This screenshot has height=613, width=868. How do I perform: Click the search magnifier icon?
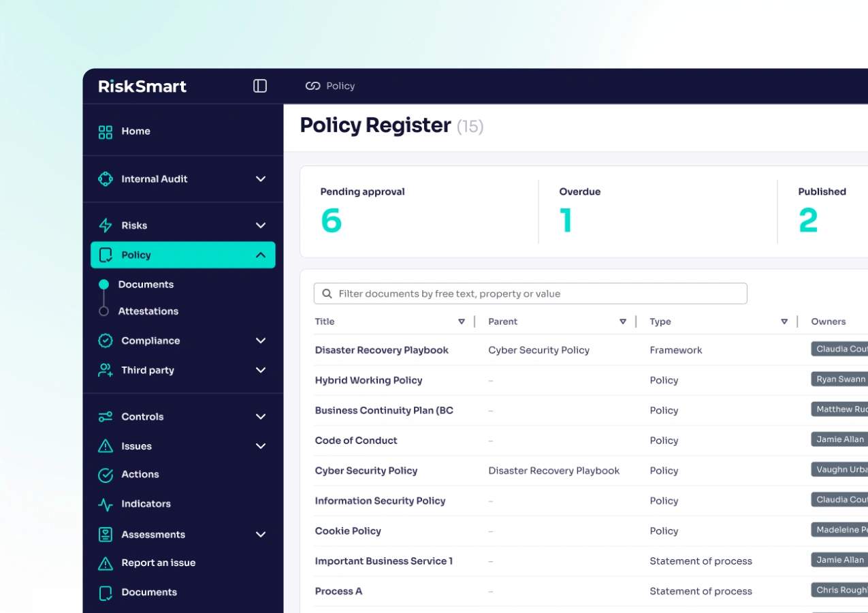(327, 294)
